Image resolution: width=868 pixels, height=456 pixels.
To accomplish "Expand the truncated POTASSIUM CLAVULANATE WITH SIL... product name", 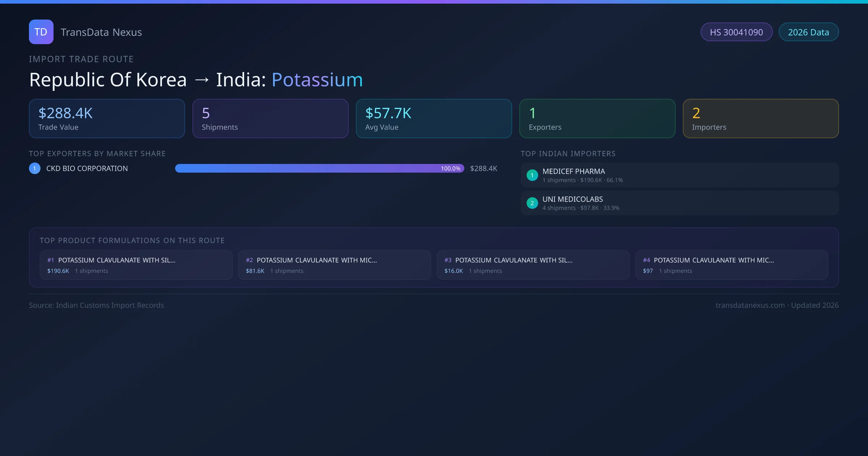I will [x=117, y=260].
